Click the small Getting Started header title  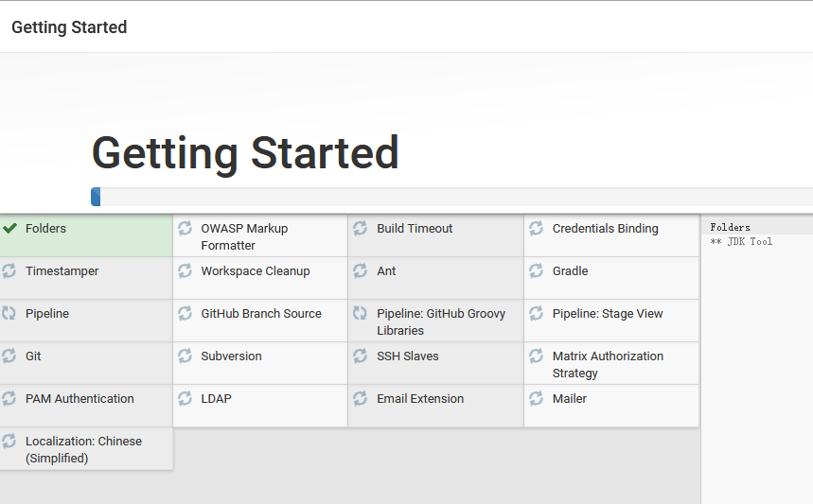click(69, 26)
